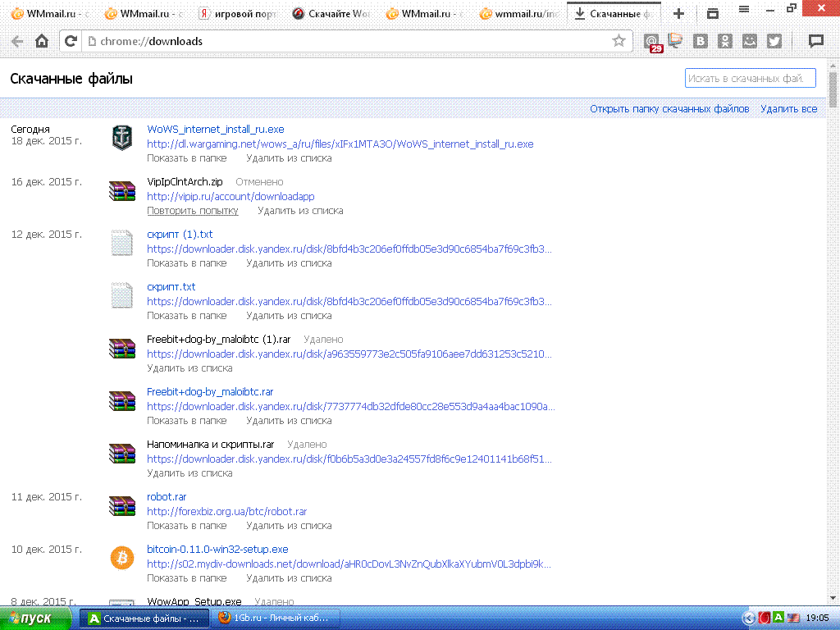Click Повторить попытку for VipIpClntArch.zip
This screenshot has height=630, width=840.
click(192, 211)
